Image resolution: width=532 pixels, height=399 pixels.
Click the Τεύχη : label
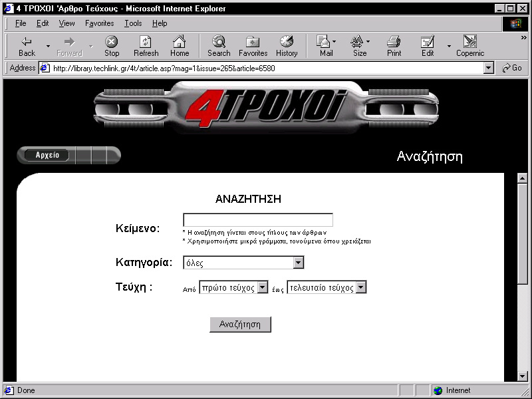[134, 287]
